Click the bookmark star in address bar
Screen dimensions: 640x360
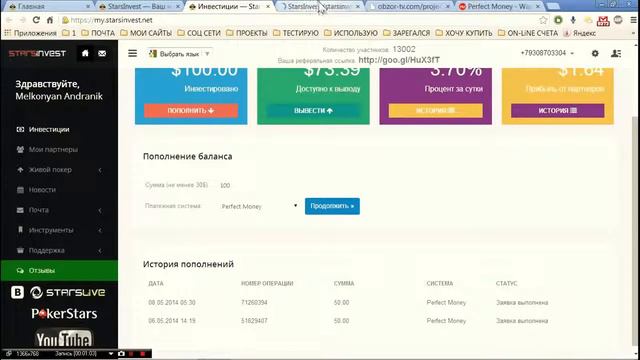click(543, 20)
